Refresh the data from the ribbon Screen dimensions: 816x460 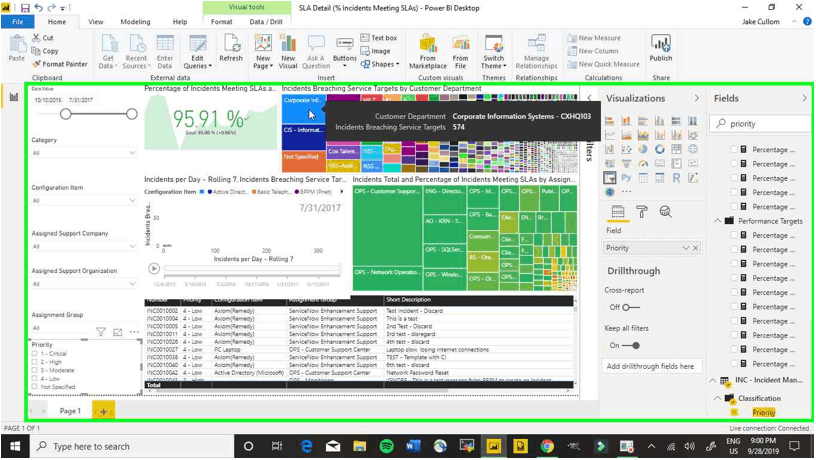pyautogui.click(x=231, y=48)
